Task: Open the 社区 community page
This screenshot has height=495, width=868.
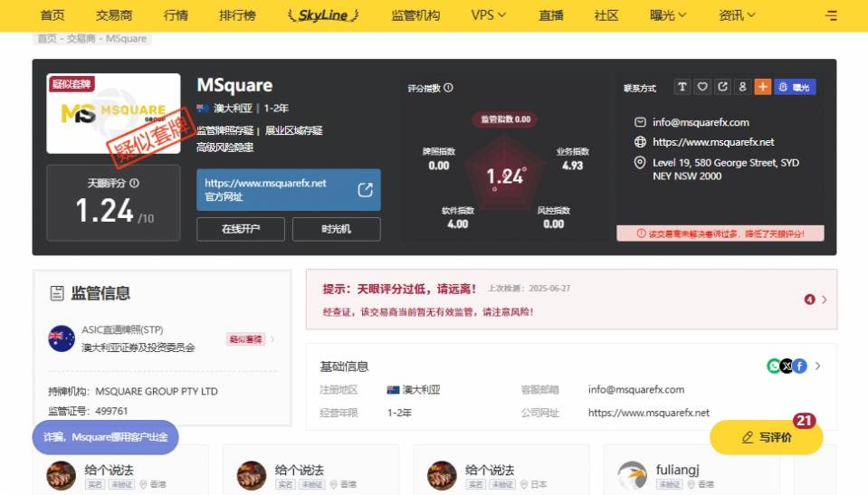Action: [606, 15]
